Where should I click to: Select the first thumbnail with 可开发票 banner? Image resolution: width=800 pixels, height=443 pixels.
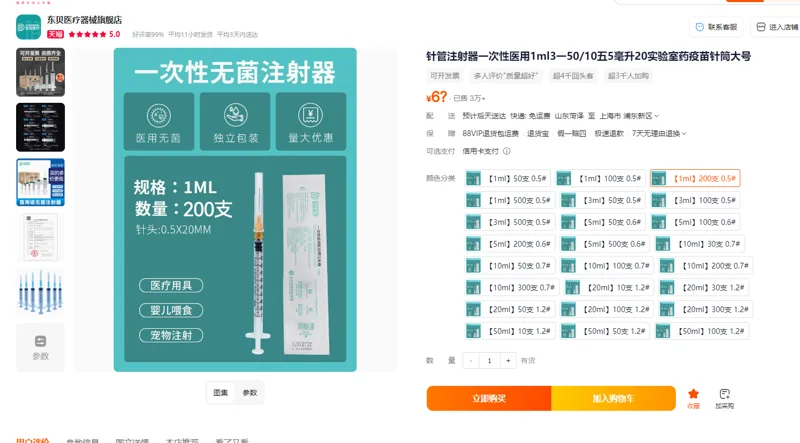(40, 72)
